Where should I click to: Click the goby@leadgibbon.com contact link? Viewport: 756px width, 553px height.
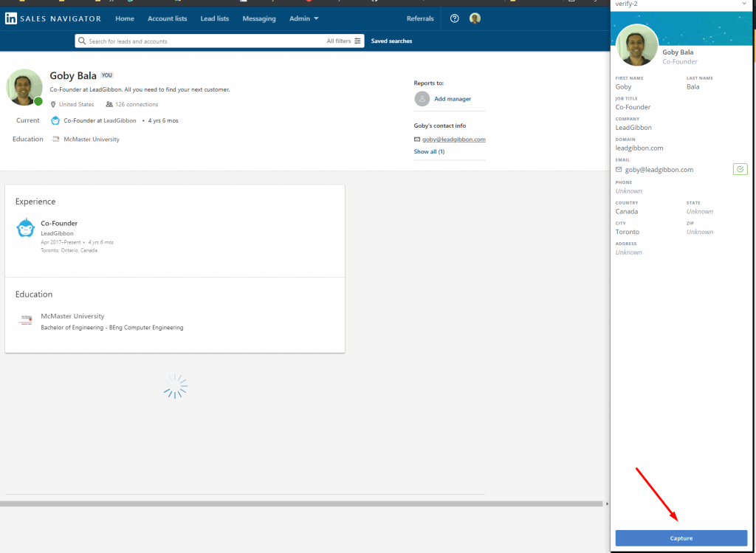coord(453,139)
